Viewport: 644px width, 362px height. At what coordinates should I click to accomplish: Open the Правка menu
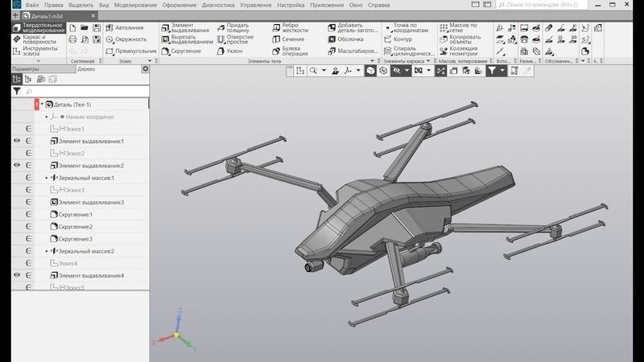pos(53,5)
